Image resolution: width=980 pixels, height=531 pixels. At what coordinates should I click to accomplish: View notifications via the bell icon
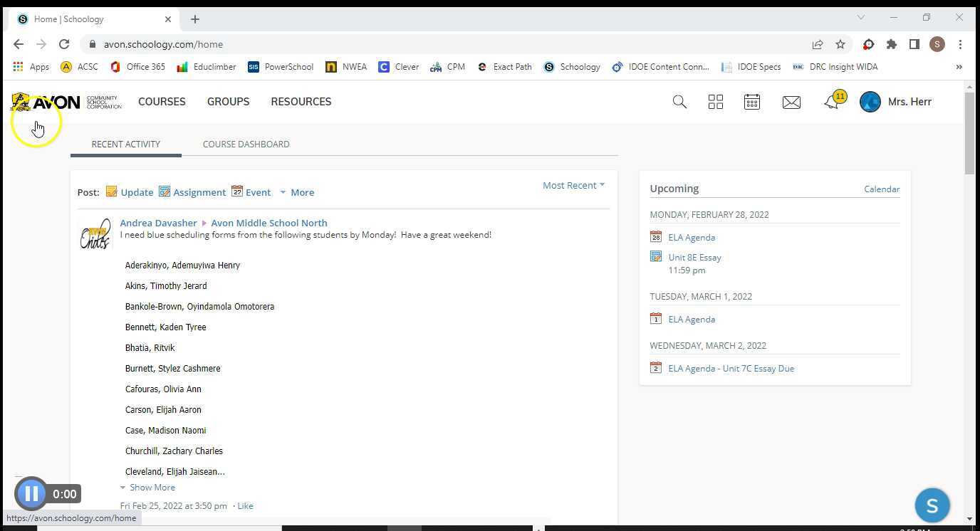tap(831, 102)
